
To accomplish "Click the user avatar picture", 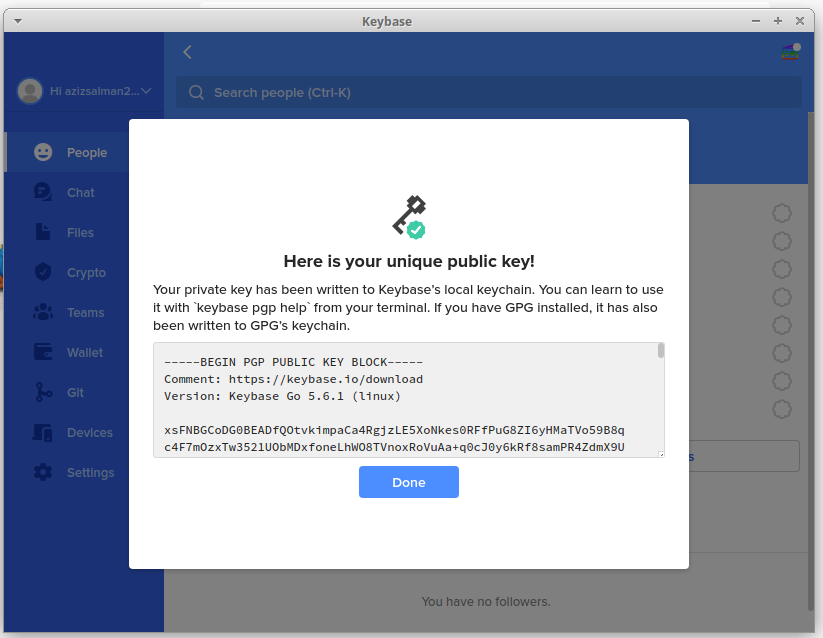I will click(30, 91).
